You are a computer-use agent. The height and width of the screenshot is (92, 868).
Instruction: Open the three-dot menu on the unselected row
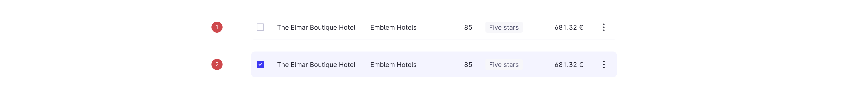tap(603, 27)
